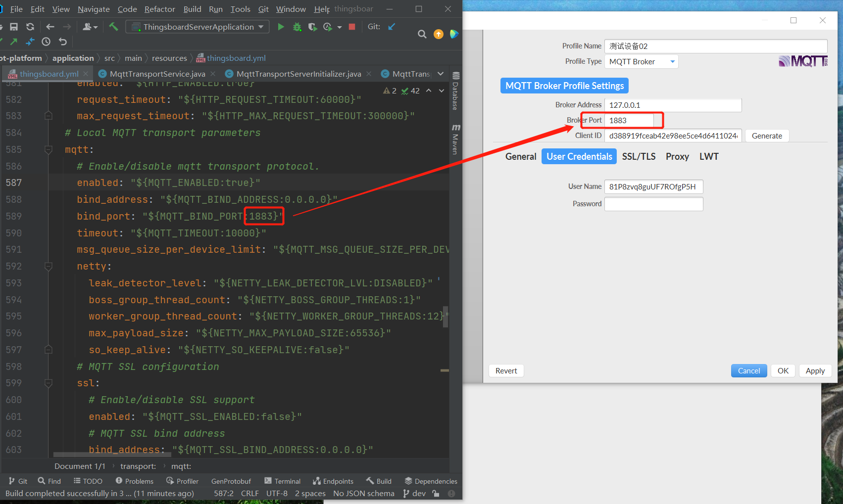Open the File menu
Screen dimensions: 843x504
(16, 9)
